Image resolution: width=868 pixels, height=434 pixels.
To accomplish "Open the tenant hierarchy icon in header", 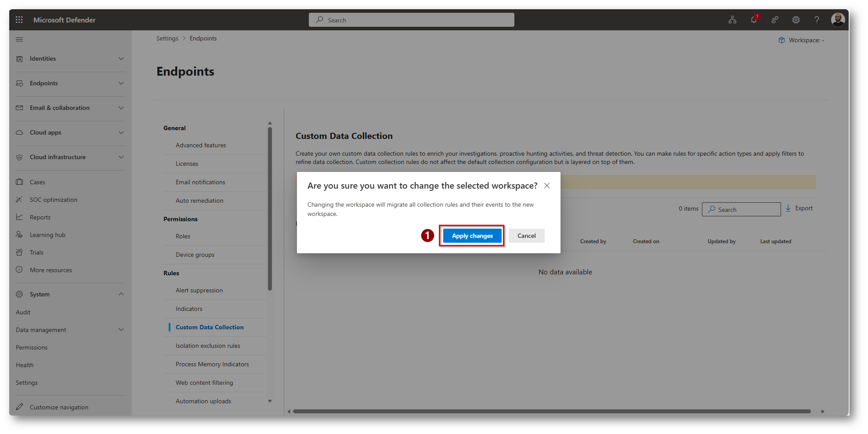I will [x=733, y=20].
